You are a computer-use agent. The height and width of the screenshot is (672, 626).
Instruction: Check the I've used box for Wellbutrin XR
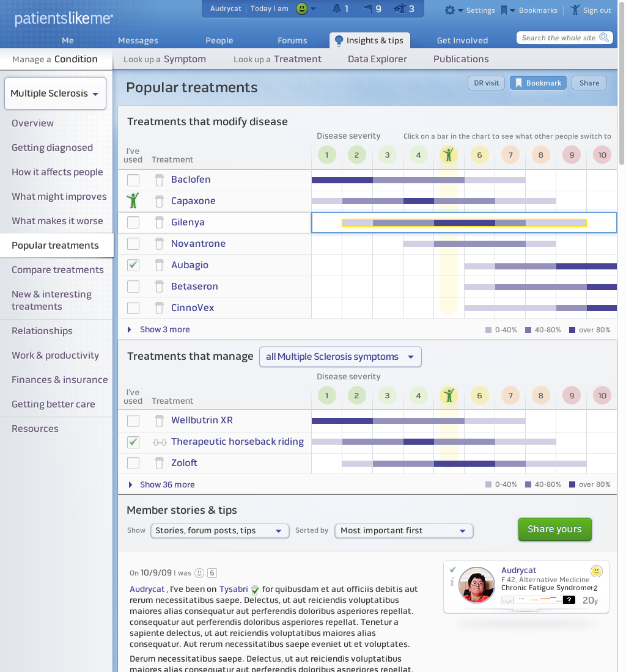pyautogui.click(x=133, y=421)
